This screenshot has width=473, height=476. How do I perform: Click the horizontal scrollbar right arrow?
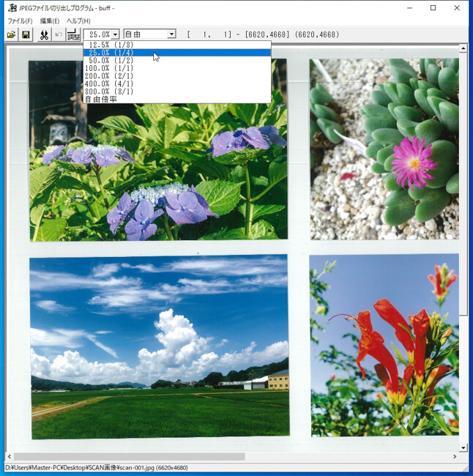point(455,456)
